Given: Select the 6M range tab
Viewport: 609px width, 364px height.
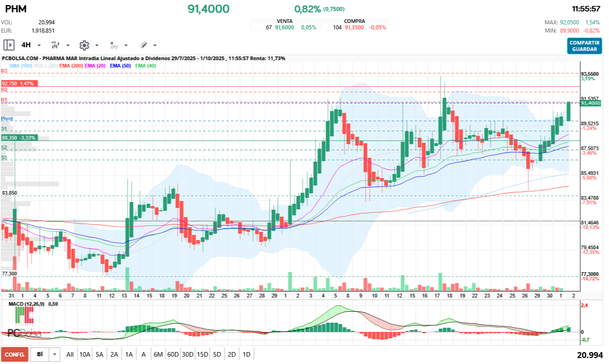Looking at the screenshot, I should [x=158, y=354].
